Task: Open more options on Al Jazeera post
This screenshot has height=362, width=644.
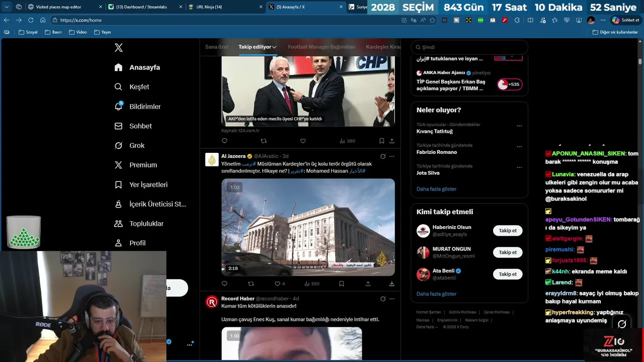Action: pyautogui.click(x=392, y=156)
